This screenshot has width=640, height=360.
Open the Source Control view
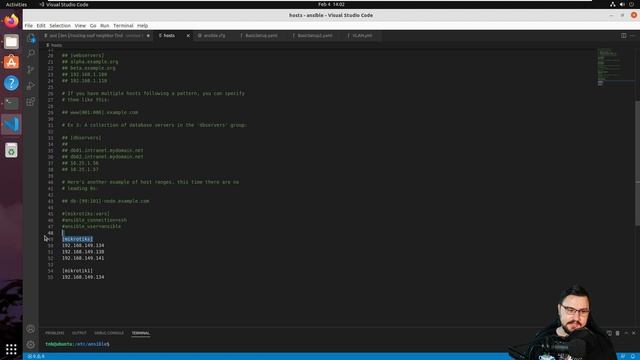point(31,69)
